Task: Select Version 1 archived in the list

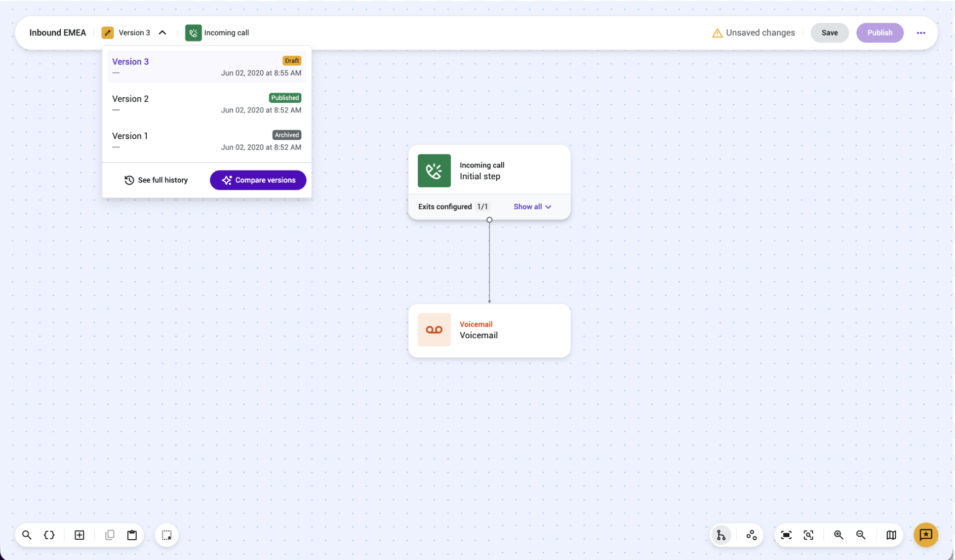Action: [207, 141]
